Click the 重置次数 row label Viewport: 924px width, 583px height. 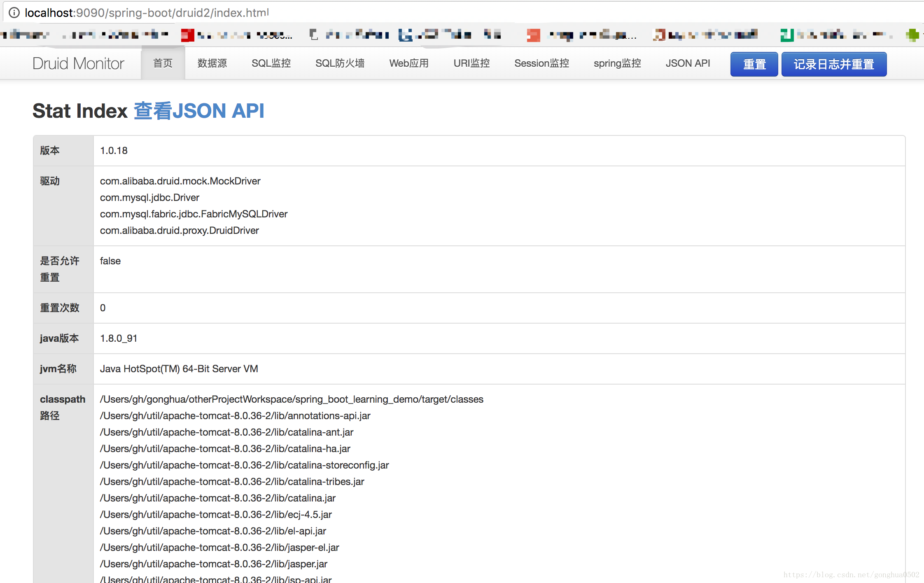point(60,308)
